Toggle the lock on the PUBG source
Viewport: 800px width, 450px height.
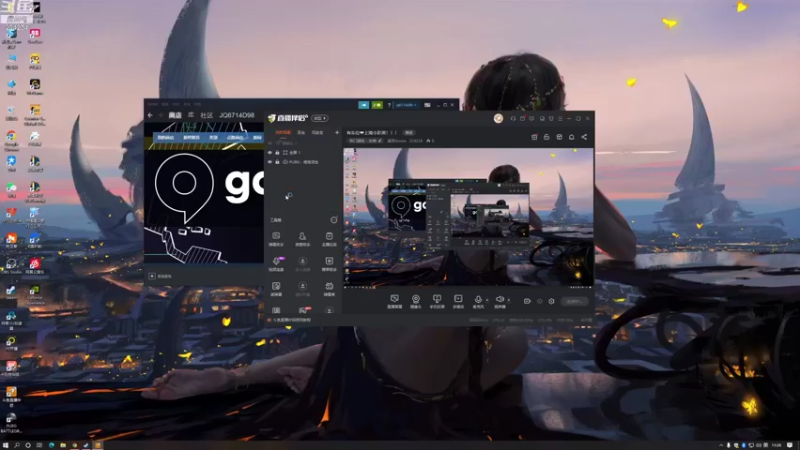277,162
